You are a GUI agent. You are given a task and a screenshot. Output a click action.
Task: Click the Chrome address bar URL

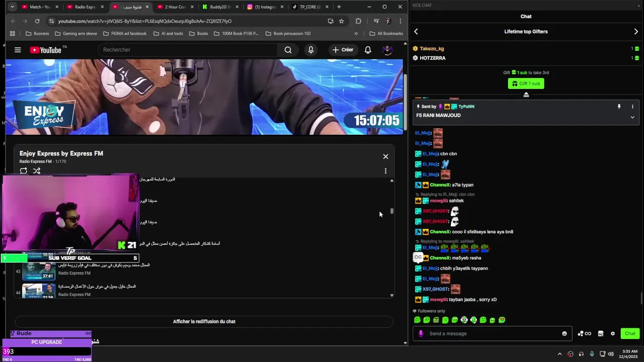(x=144, y=21)
